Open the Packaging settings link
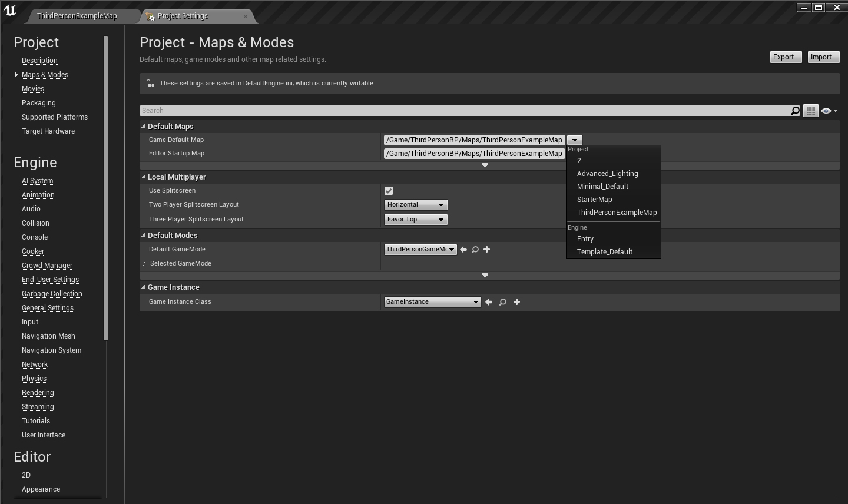848x504 pixels. pyautogui.click(x=39, y=103)
